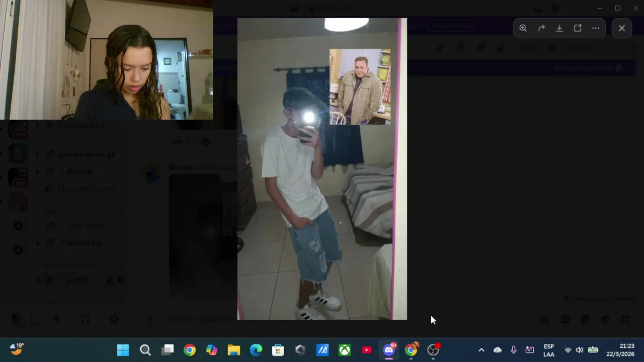
Task: Expand the hidden system tray icons chevron
Action: tap(481, 350)
